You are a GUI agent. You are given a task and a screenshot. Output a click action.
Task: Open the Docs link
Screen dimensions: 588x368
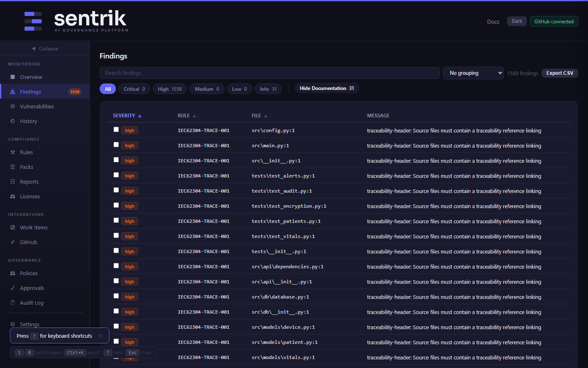tap(493, 22)
